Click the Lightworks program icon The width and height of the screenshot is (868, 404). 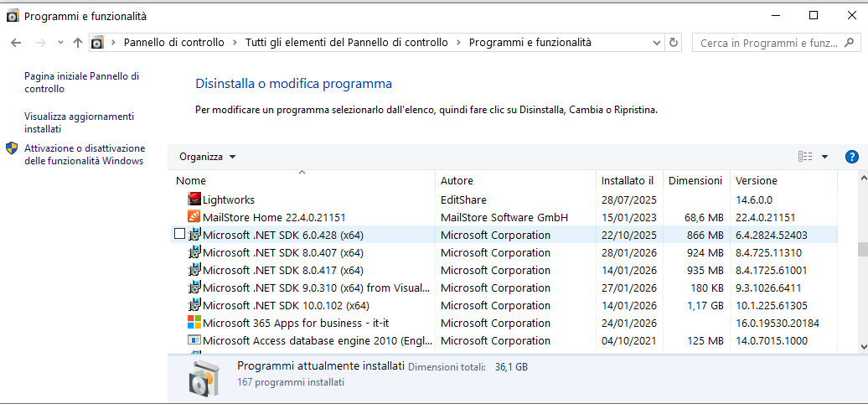(194, 199)
